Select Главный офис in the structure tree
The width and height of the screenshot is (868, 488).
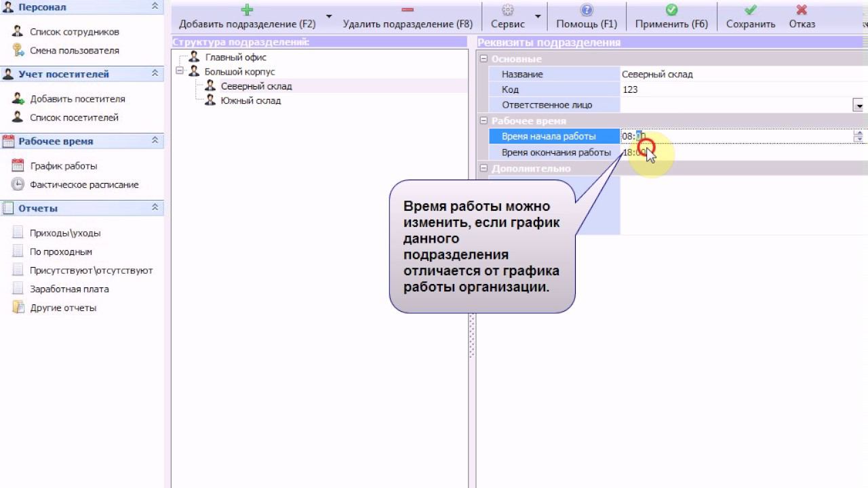point(236,58)
